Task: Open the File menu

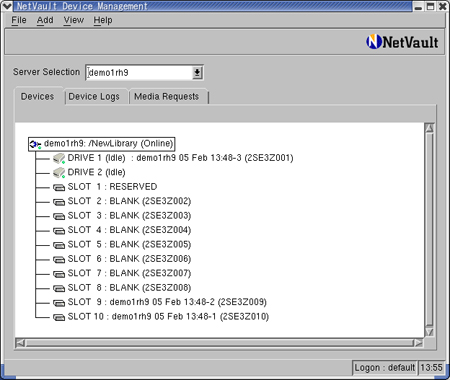Action: (19, 20)
